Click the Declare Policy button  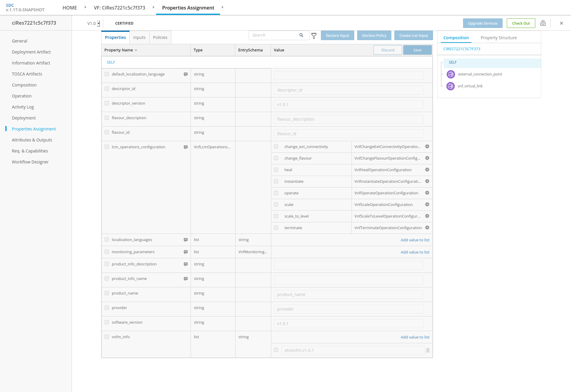tap(374, 35)
